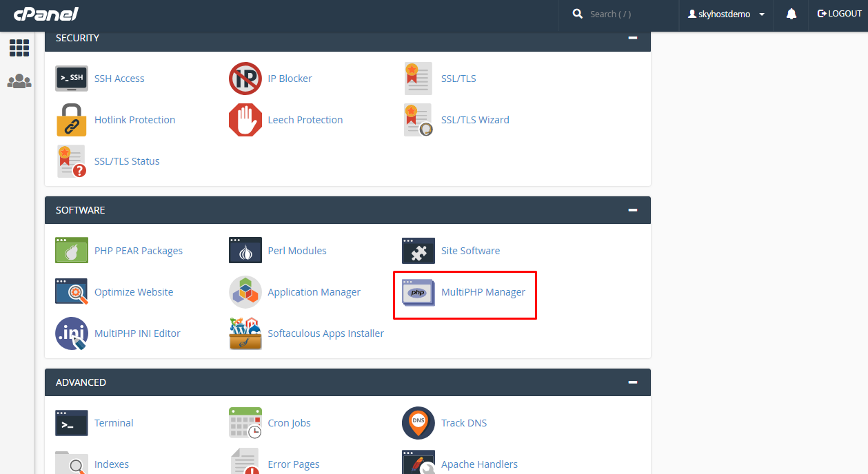Open the Hotlink Protection link

[x=134, y=120]
